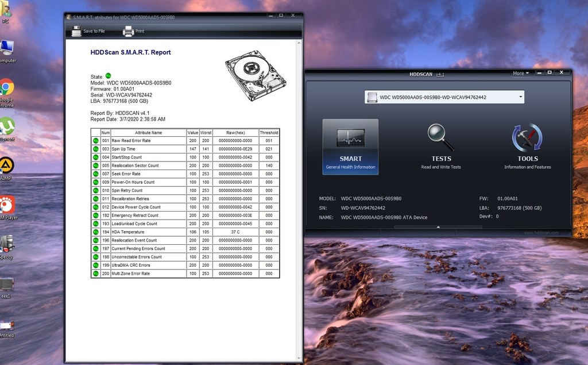Click the report window vertical scrollbar

tap(299, 201)
